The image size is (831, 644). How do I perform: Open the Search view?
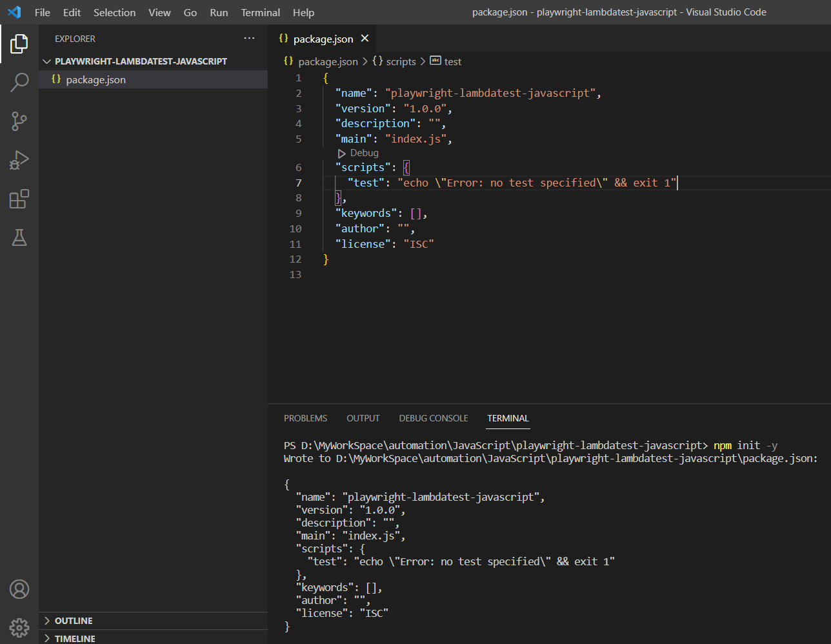[19, 82]
